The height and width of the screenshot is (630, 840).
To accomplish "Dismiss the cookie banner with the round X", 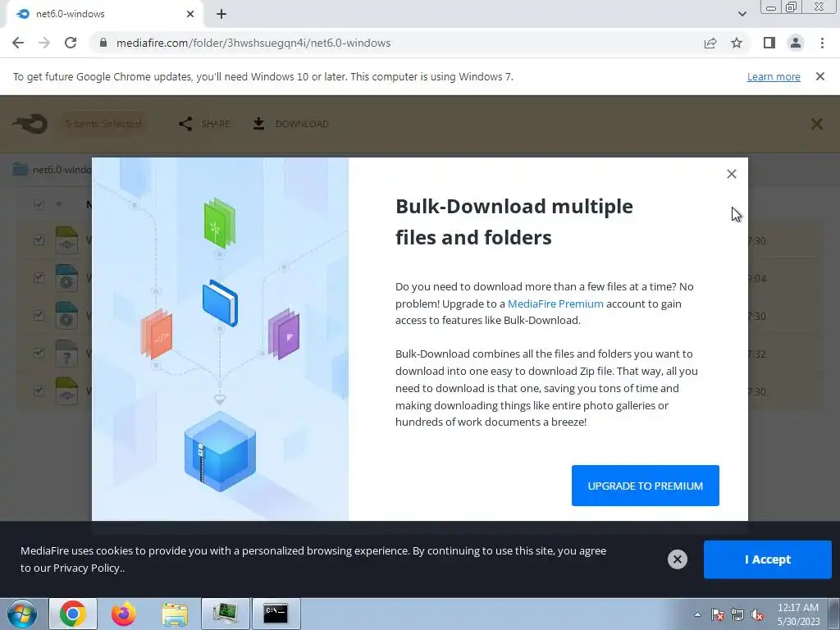I will tap(677, 559).
